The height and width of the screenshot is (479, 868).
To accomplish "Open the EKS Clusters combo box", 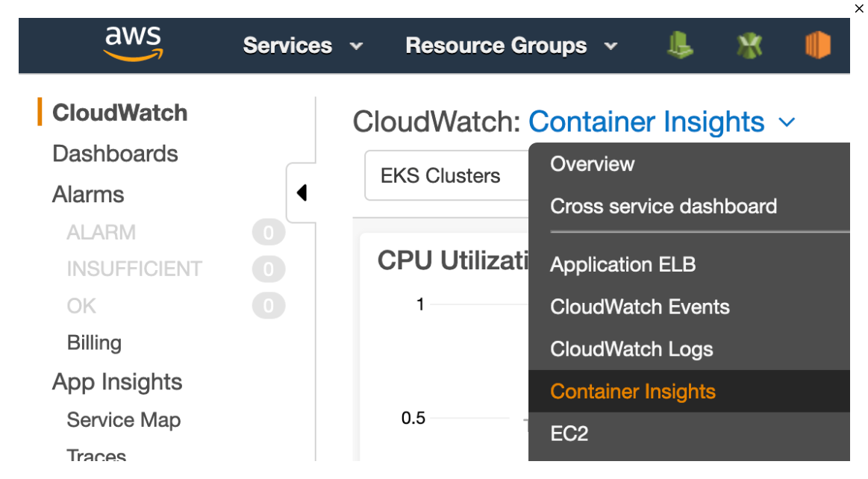I will point(446,176).
